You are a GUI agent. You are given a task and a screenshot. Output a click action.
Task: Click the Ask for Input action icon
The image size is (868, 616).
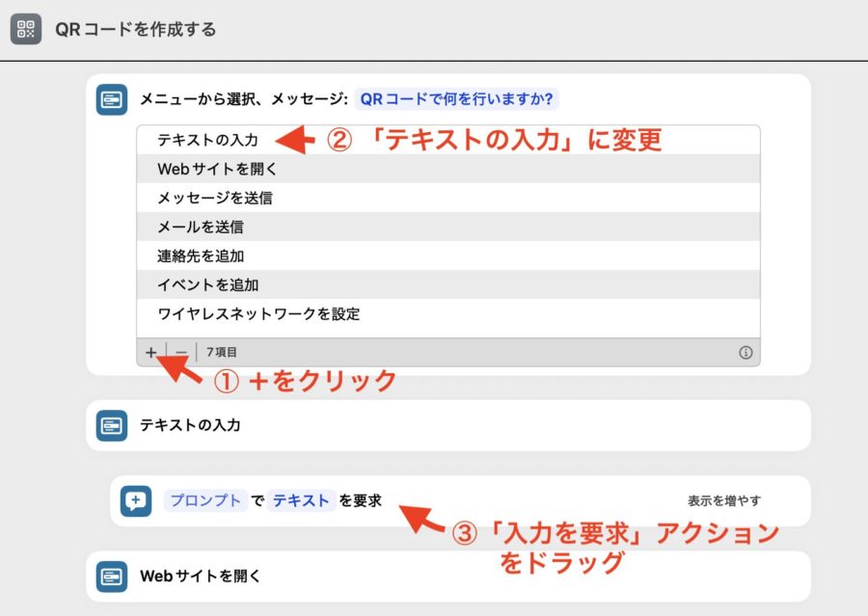click(136, 500)
